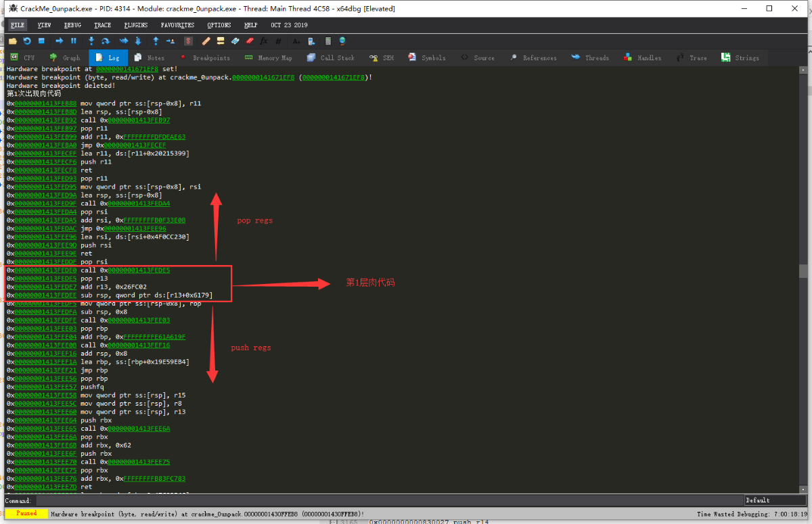Switch to the Memory Map tab
This screenshot has height=524, width=812.
[268, 57]
